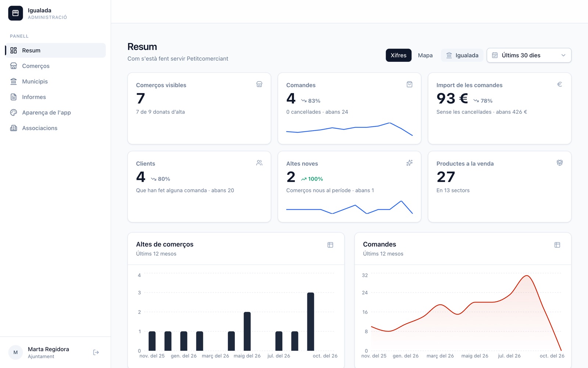Click "0 cancel·lades · abans 24" text
Screen dimensions: 588x368
pos(317,112)
